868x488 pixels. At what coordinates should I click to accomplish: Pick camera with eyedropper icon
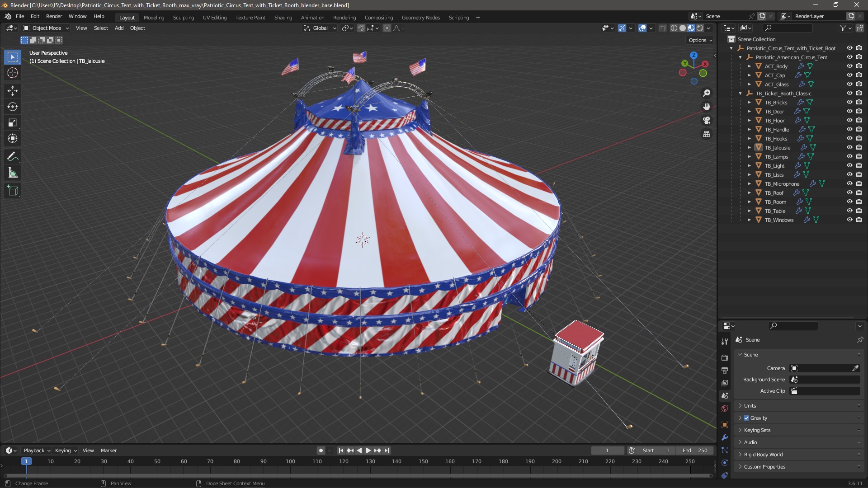pos(855,368)
